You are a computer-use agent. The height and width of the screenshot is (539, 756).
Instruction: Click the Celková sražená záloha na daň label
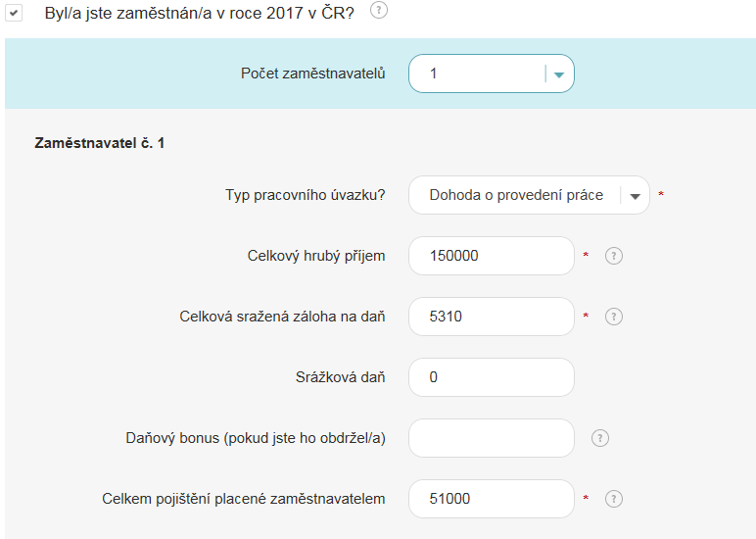click(x=282, y=317)
